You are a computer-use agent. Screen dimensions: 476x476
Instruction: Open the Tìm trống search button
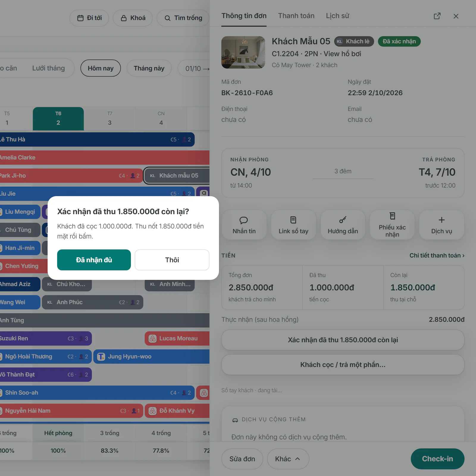point(183,18)
